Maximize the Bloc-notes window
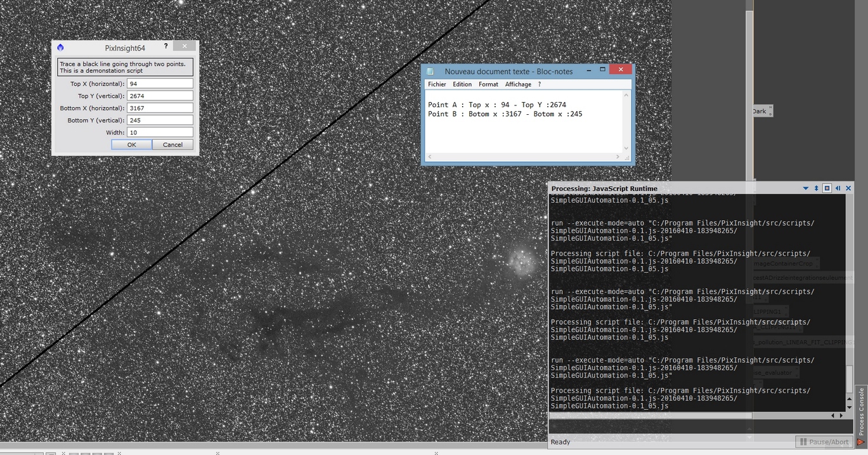This screenshot has width=868, height=455. coord(602,69)
